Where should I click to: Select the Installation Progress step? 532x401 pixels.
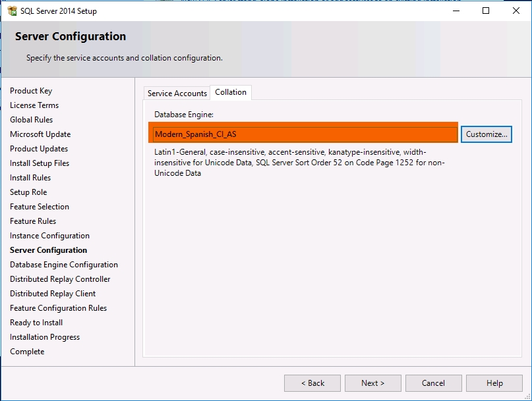45,337
